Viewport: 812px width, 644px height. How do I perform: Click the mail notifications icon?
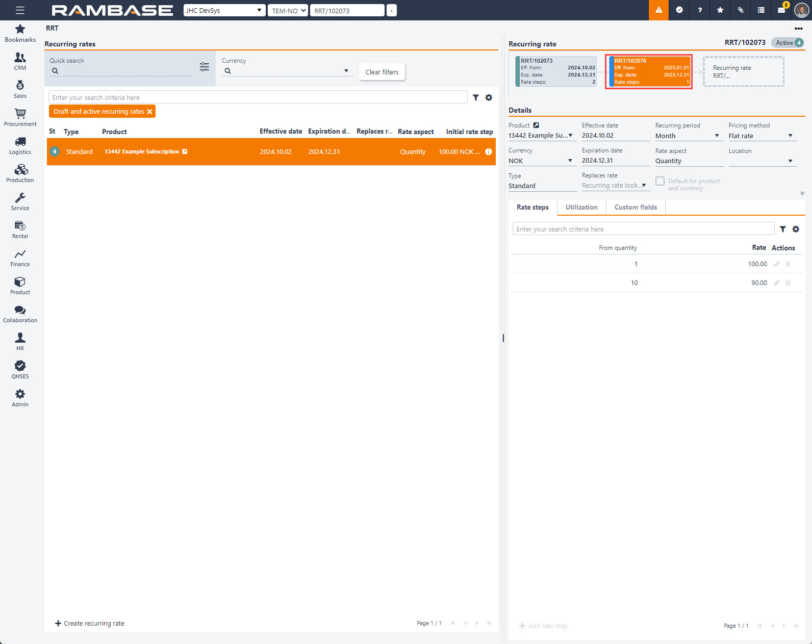(x=781, y=10)
